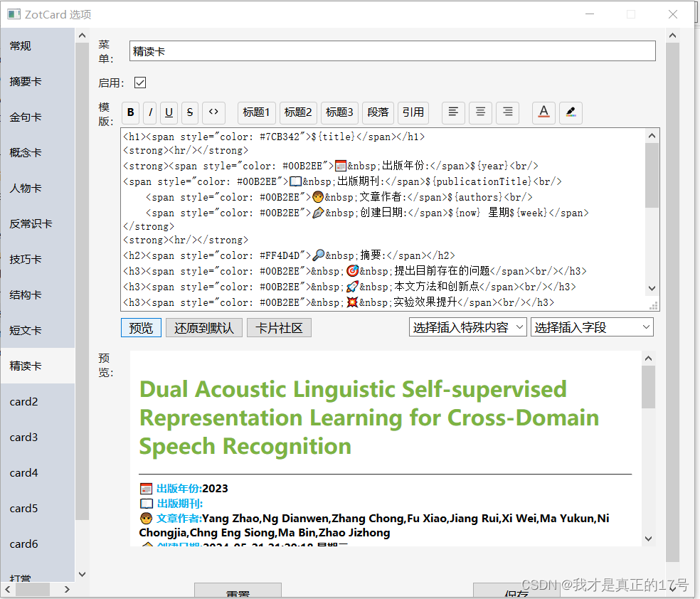Viewport: 700px width, 599px height.
Task: Center align text
Action: [x=480, y=112]
